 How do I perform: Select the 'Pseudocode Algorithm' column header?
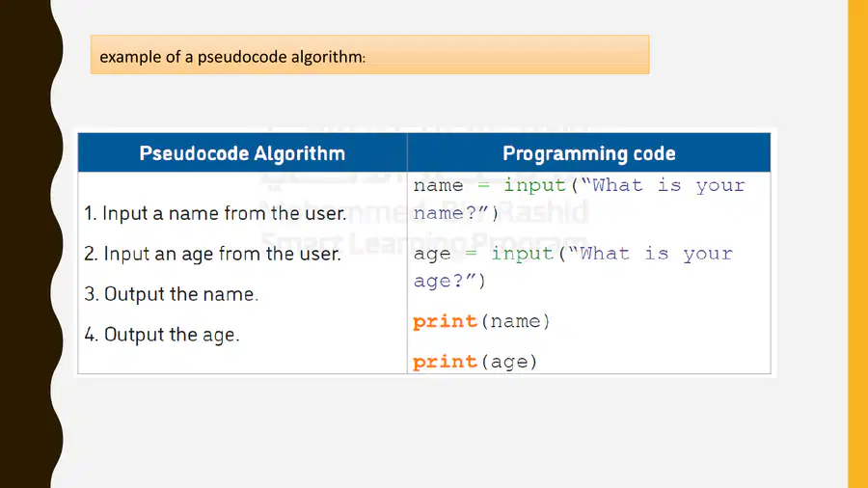(x=242, y=152)
